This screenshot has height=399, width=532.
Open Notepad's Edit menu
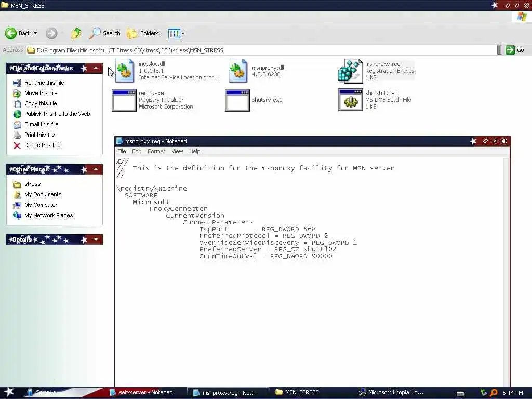(137, 151)
